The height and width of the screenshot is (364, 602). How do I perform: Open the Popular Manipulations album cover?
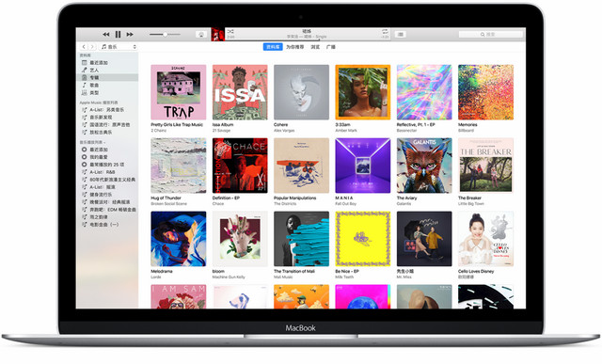coord(301,166)
